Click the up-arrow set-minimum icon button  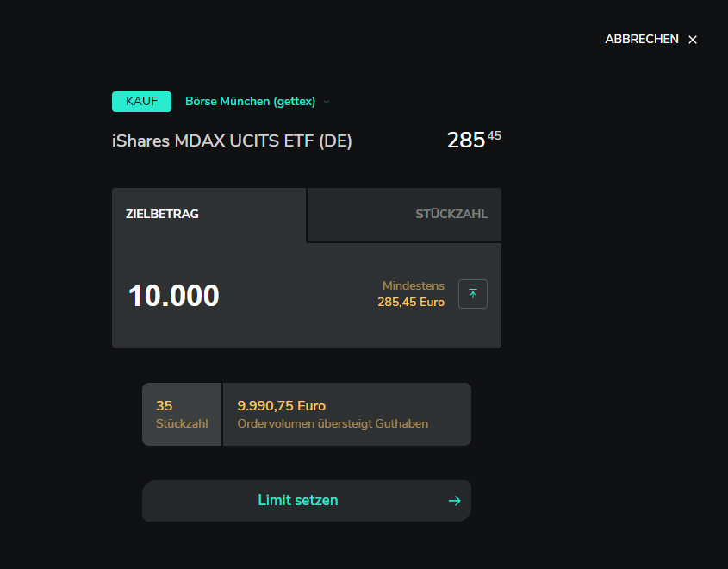(x=473, y=294)
